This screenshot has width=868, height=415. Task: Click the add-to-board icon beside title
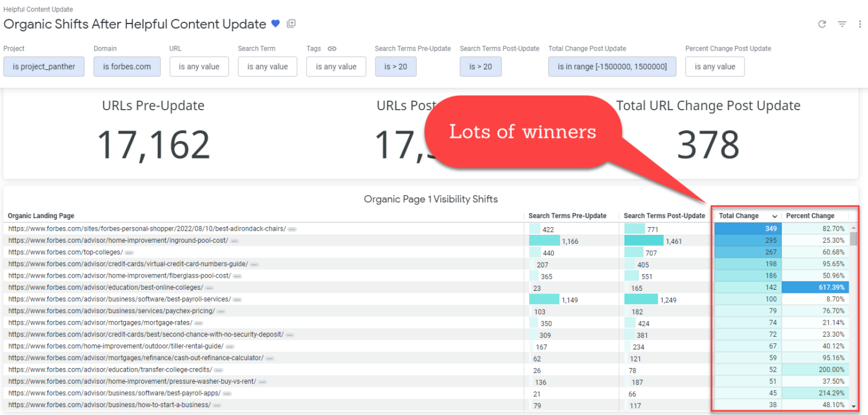pos(291,24)
